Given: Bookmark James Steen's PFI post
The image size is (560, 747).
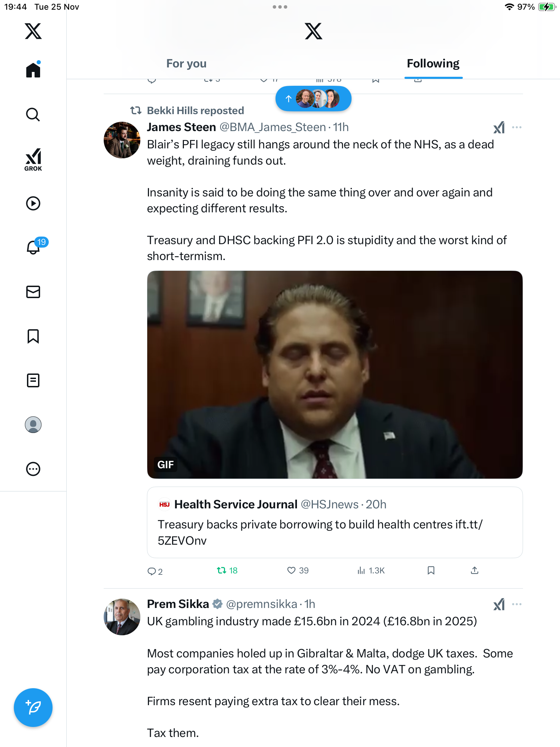Looking at the screenshot, I should [x=431, y=571].
